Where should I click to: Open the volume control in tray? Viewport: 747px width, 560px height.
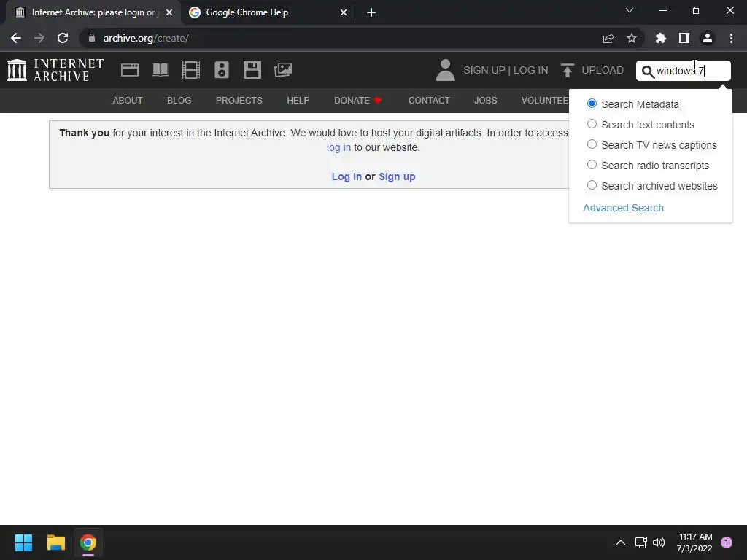pos(659,542)
